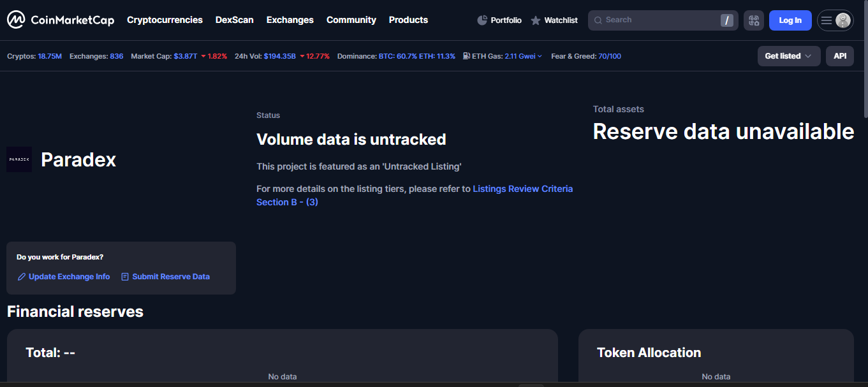Click the Market Cap $3.87T value
Viewport: 868px width, 387px height.
[186, 56]
